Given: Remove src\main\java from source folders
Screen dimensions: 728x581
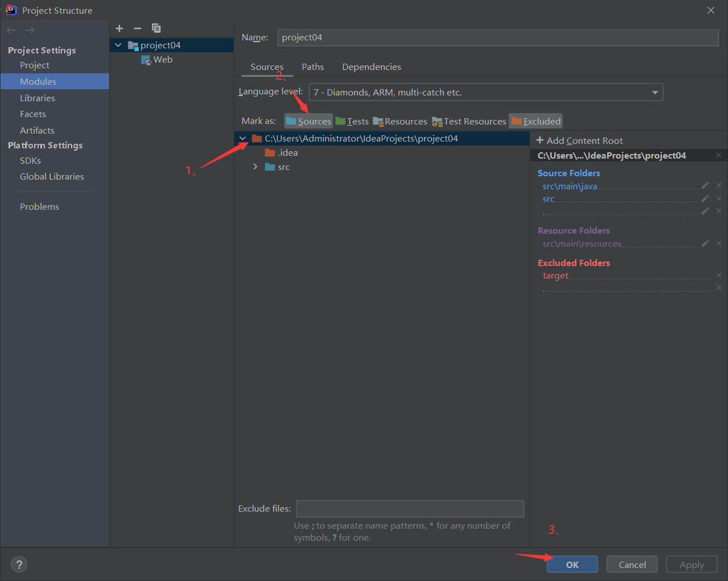Looking at the screenshot, I should coord(719,185).
